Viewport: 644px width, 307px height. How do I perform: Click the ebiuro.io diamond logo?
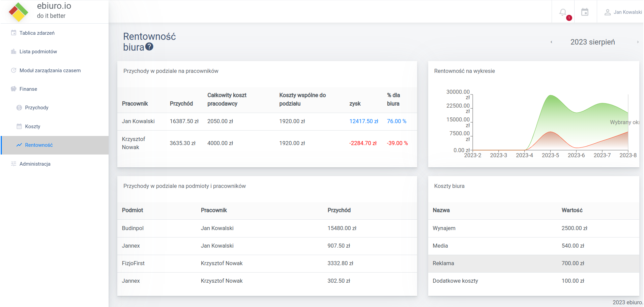19,12
